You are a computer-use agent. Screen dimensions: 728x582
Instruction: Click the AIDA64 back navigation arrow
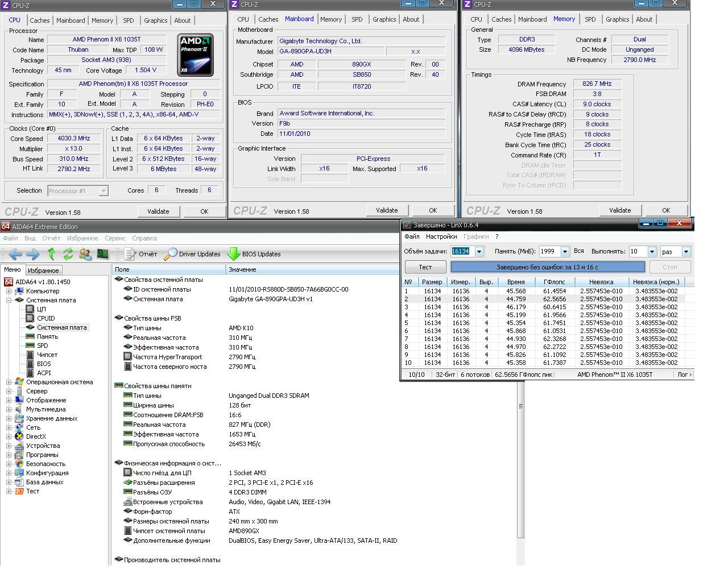coord(15,254)
